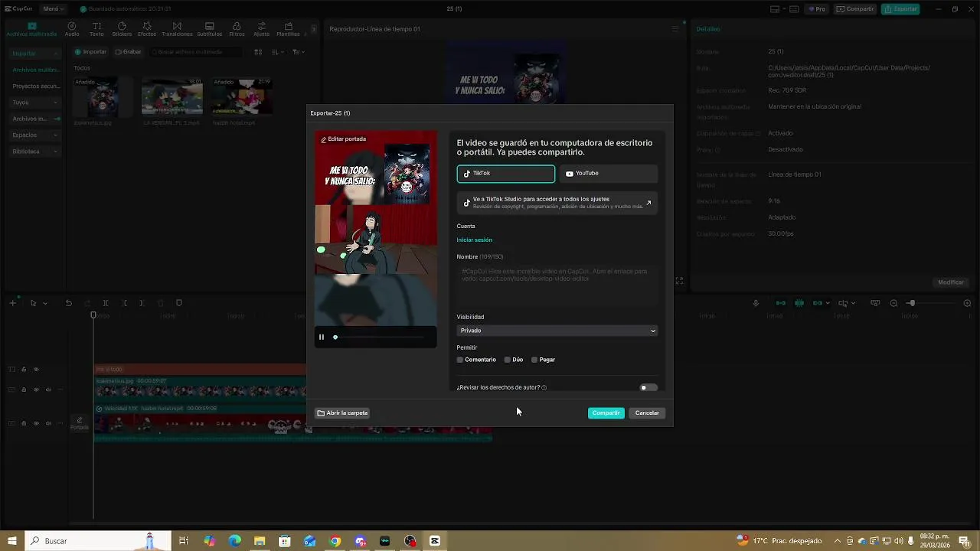980x551 pixels.
Task: Click the Importar button in media panel
Action: coord(90,52)
